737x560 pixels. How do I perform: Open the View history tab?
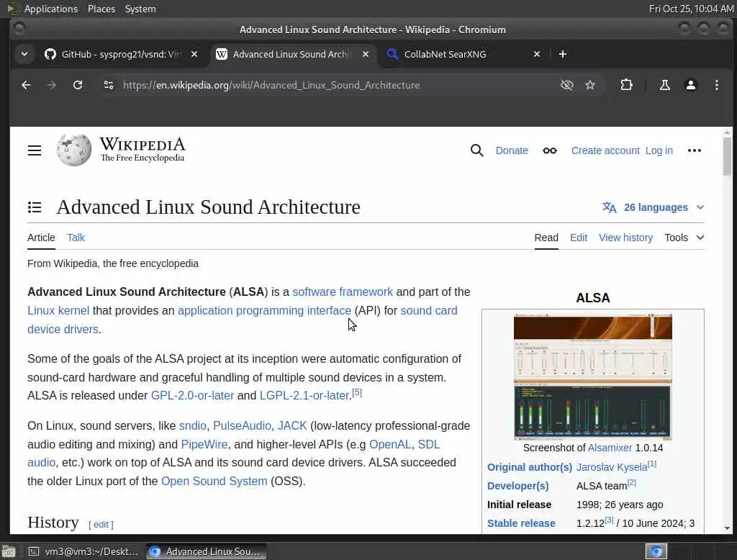click(625, 238)
